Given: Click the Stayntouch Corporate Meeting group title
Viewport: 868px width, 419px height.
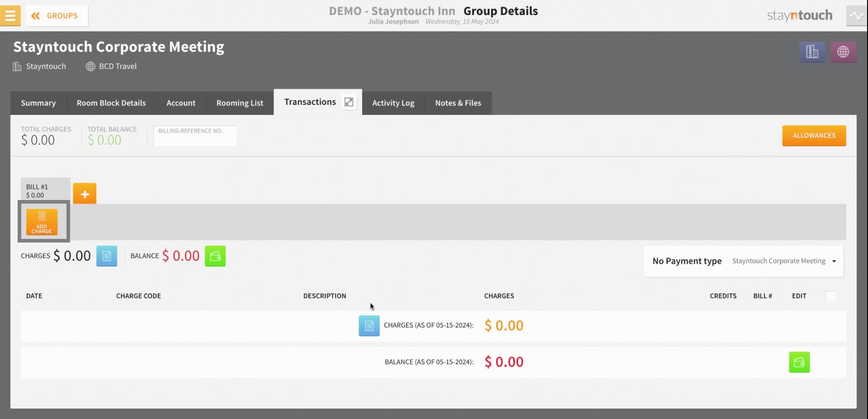Looking at the screenshot, I should [118, 47].
